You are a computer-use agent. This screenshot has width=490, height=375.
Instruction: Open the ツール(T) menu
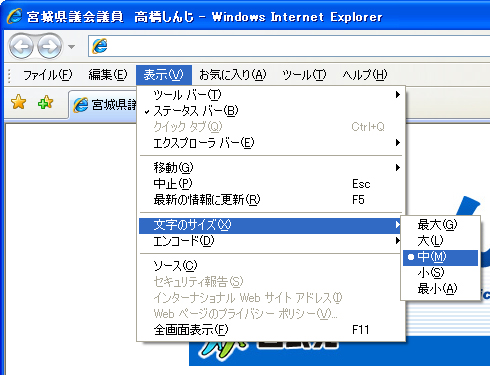[x=304, y=75]
